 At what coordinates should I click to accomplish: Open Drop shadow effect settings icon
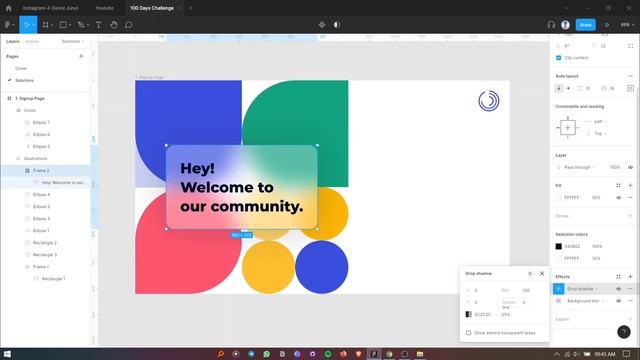[x=558, y=289]
